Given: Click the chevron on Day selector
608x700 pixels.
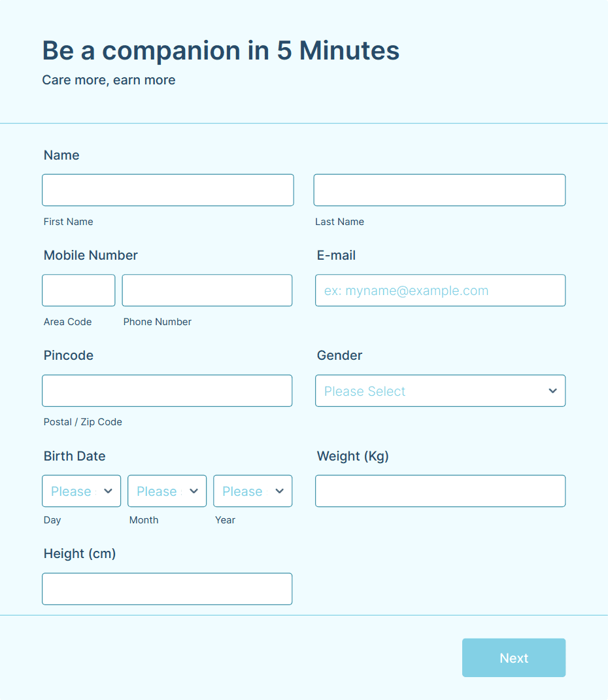Looking at the screenshot, I should click(x=108, y=491).
